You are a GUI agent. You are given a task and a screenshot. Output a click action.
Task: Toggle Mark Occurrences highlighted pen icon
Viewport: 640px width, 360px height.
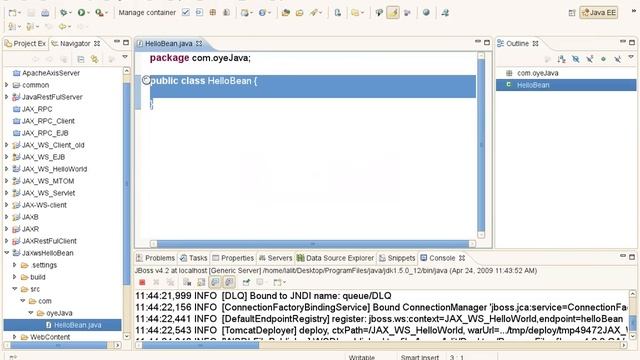pos(393,13)
